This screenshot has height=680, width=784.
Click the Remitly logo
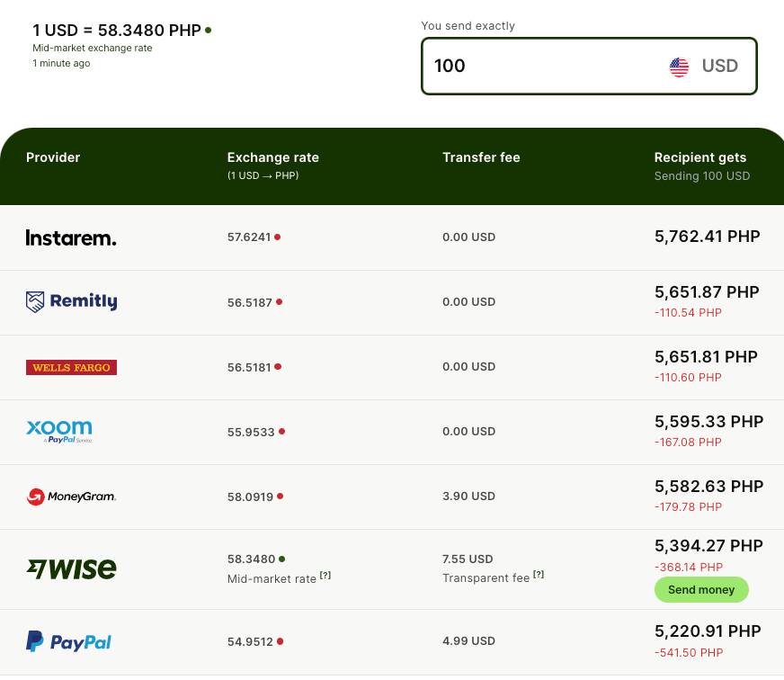pyautogui.click(x=72, y=301)
